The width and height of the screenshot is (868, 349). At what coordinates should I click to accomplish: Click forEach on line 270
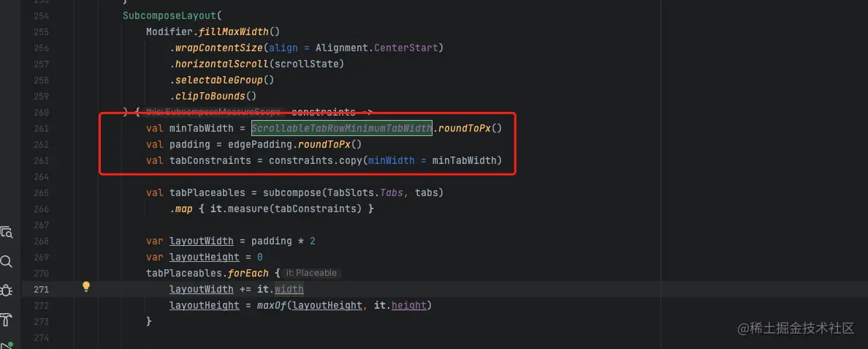[248, 273]
